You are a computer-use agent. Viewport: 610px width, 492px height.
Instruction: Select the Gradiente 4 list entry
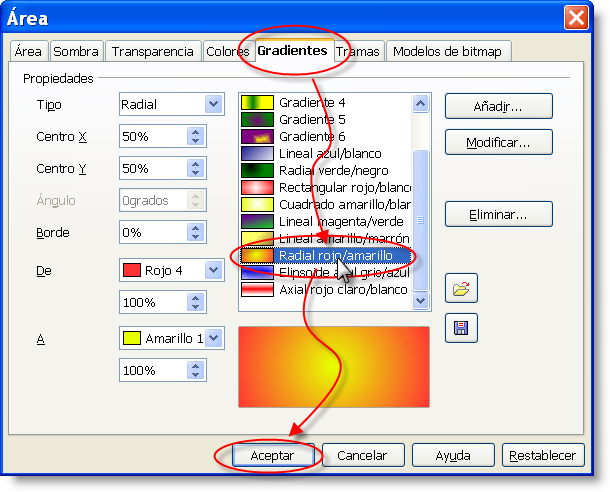(325, 102)
